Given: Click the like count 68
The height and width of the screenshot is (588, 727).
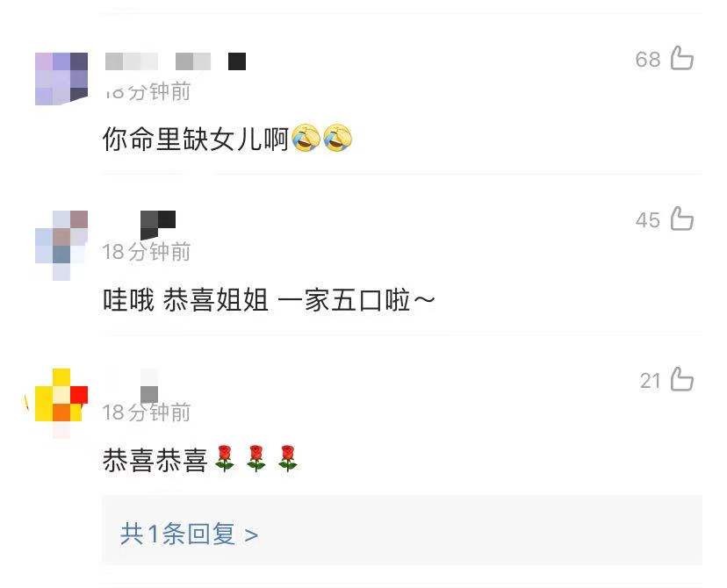Looking at the screenshot, I should point(648,60).
